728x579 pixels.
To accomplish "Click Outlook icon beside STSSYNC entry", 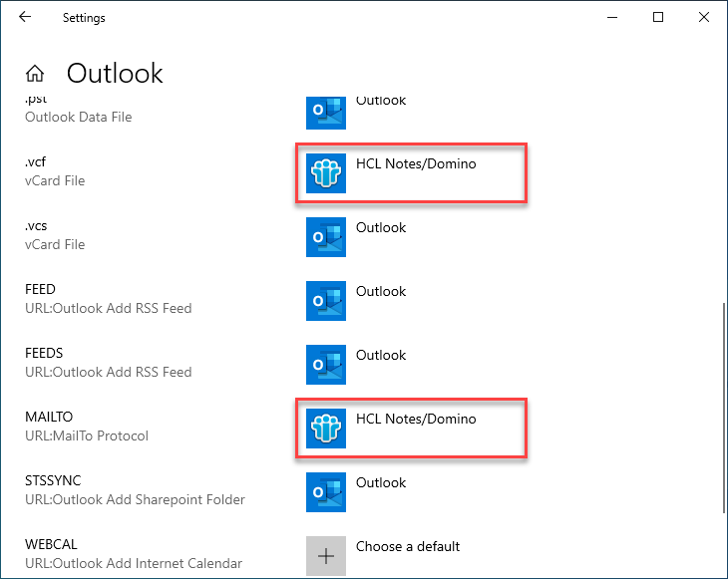I will [x=326, y=492].
